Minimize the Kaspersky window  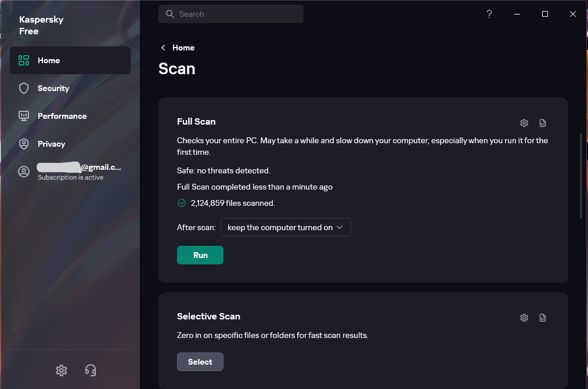(x=517, y=14)
